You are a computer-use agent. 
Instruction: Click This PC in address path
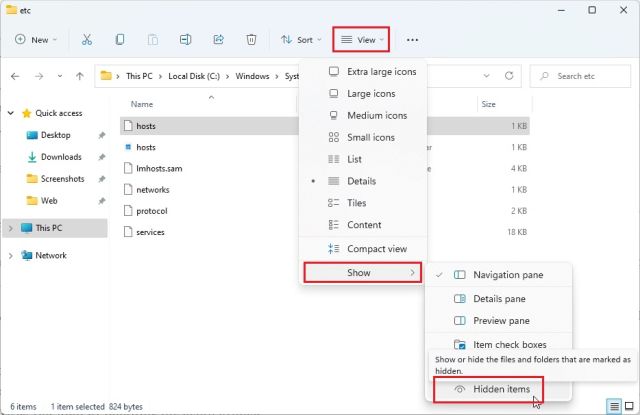click(139, 76)
